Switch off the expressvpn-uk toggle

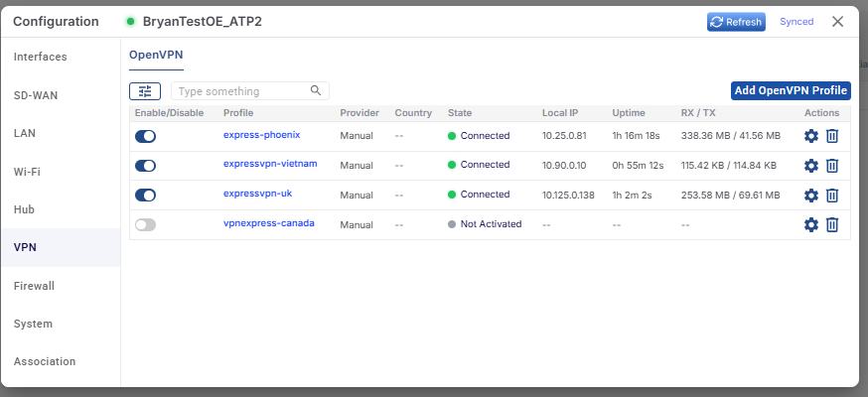[146, 196]
